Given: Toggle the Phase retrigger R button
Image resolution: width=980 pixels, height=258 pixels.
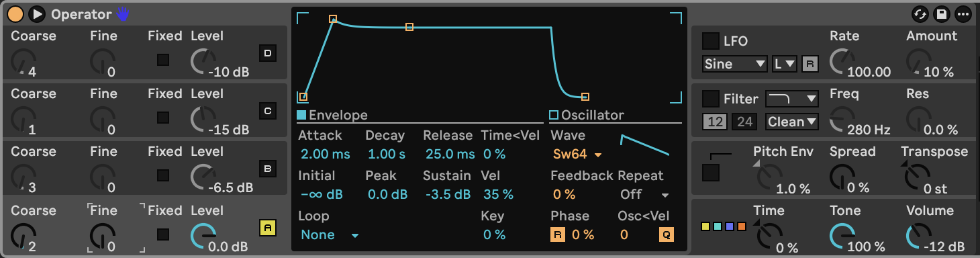Looking at the screenshot, I should pos(558,234).
